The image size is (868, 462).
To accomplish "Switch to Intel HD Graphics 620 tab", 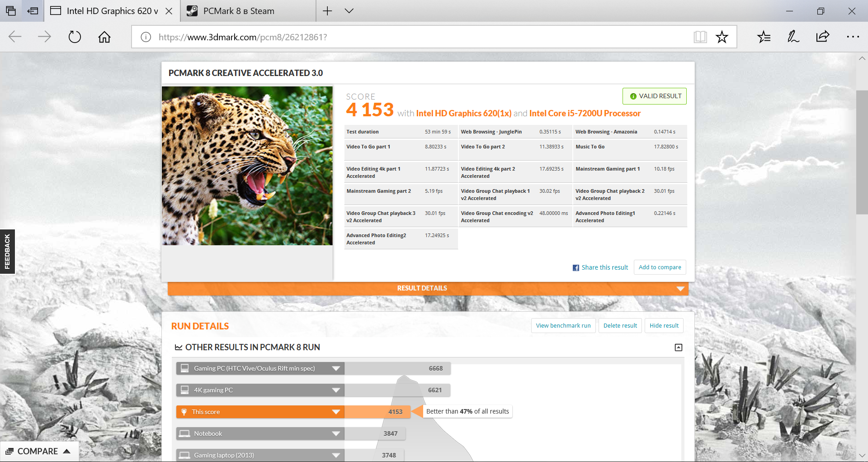I will pos(112,11).
